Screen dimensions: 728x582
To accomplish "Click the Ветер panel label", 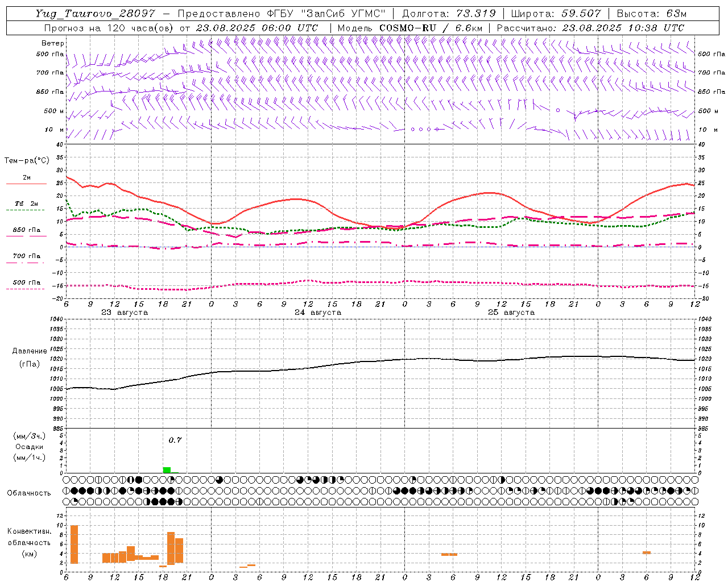I will [53, 43].
